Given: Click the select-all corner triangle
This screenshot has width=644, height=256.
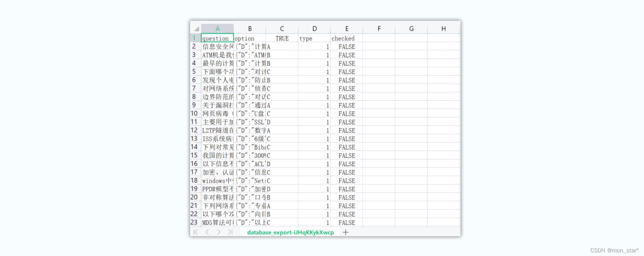Looking at the screenshot, I should tap(196, 29).
